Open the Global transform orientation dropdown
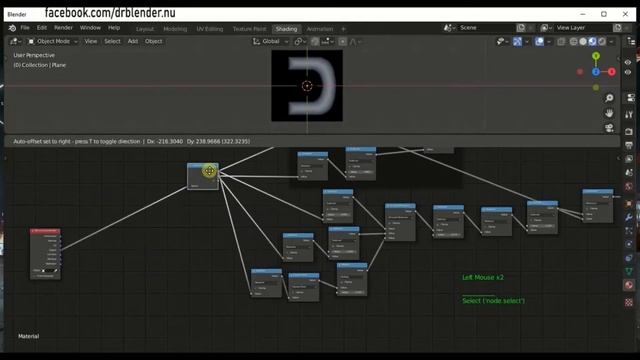640x360 pixels. point(270,41)
